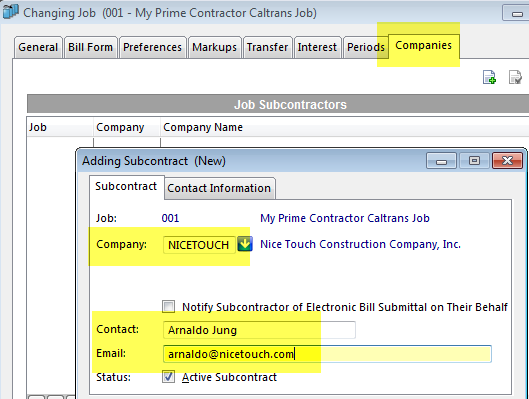Click the Company Name column header
Viewport: 529px width, 399px height.
(x=203, y=127)
